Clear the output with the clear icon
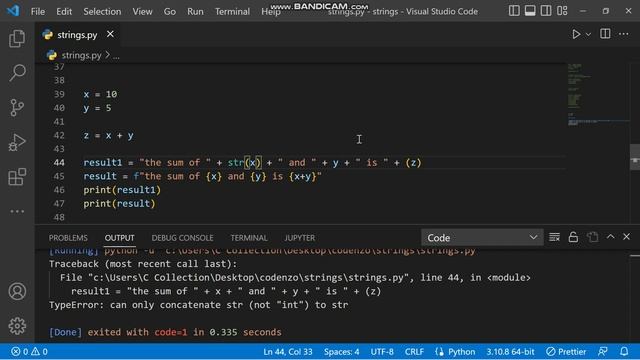Screen dimensions: 640x360 pos(554,237)
